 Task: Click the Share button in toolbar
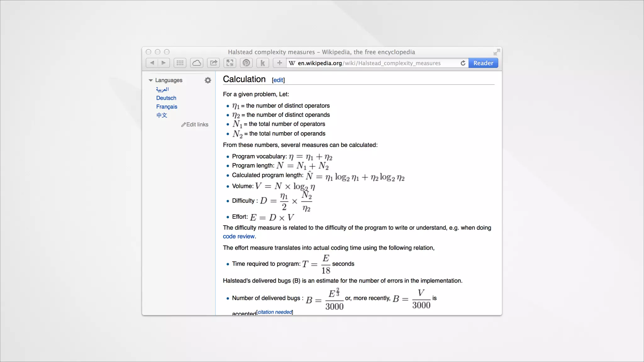214,63
